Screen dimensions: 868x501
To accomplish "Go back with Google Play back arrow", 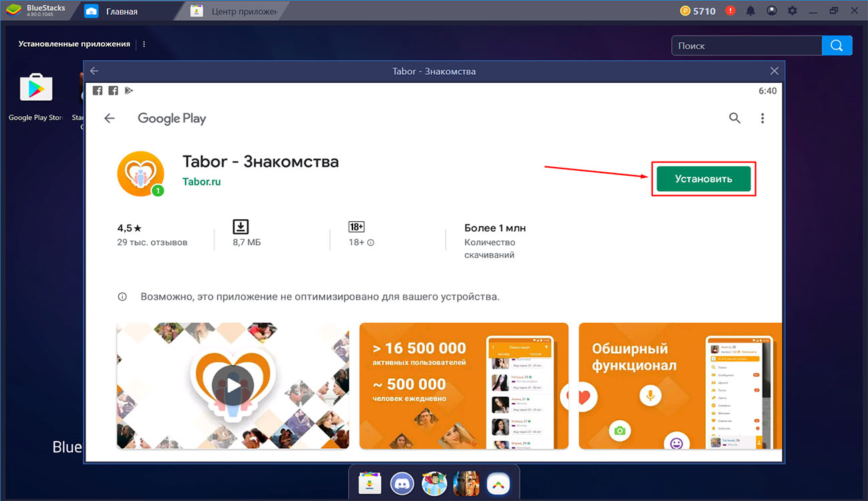I will (x=110, y=118).
